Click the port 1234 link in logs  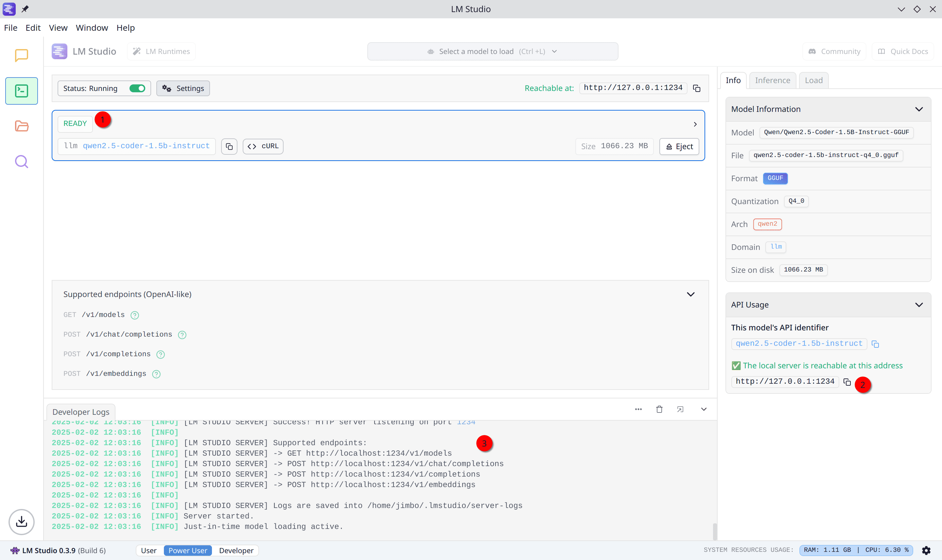coord(466,422)
